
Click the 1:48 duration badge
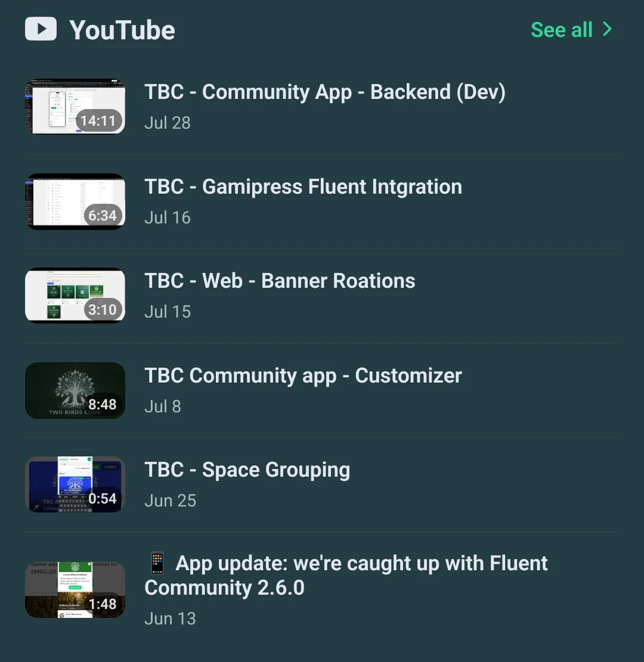point(103,604)
